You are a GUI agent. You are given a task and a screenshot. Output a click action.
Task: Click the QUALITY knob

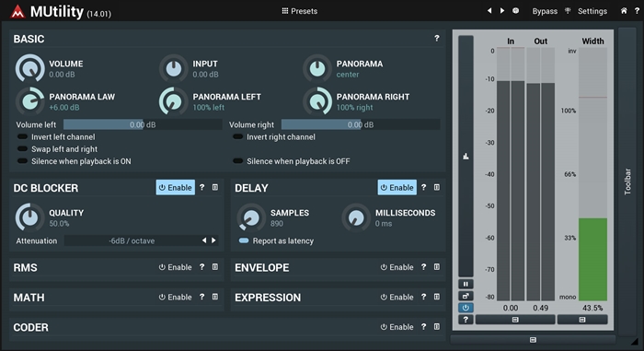point(30,217)
